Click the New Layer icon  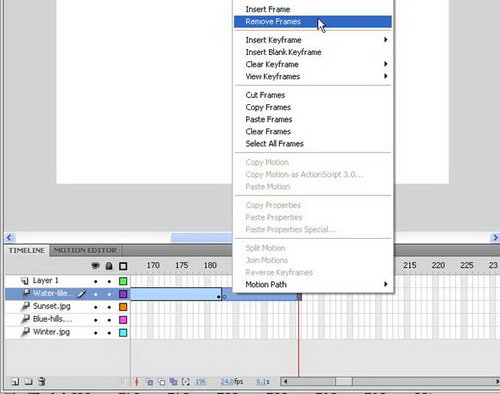coord(15,381)
